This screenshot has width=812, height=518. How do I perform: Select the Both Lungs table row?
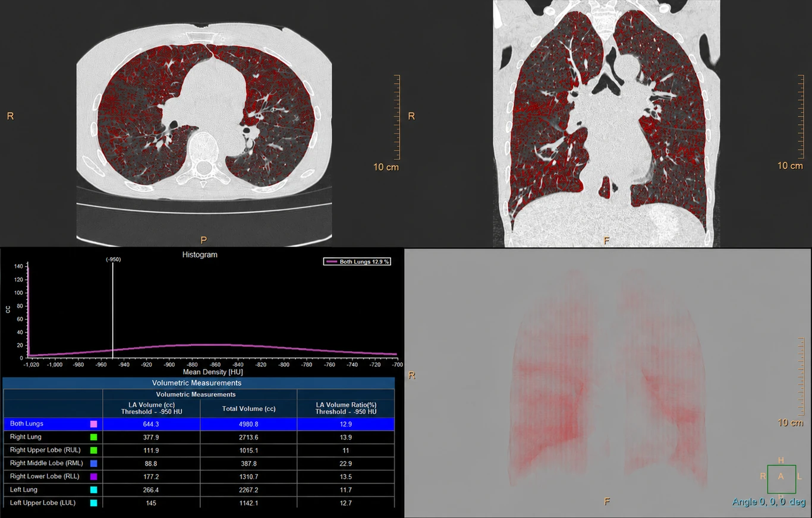[199, 424]
